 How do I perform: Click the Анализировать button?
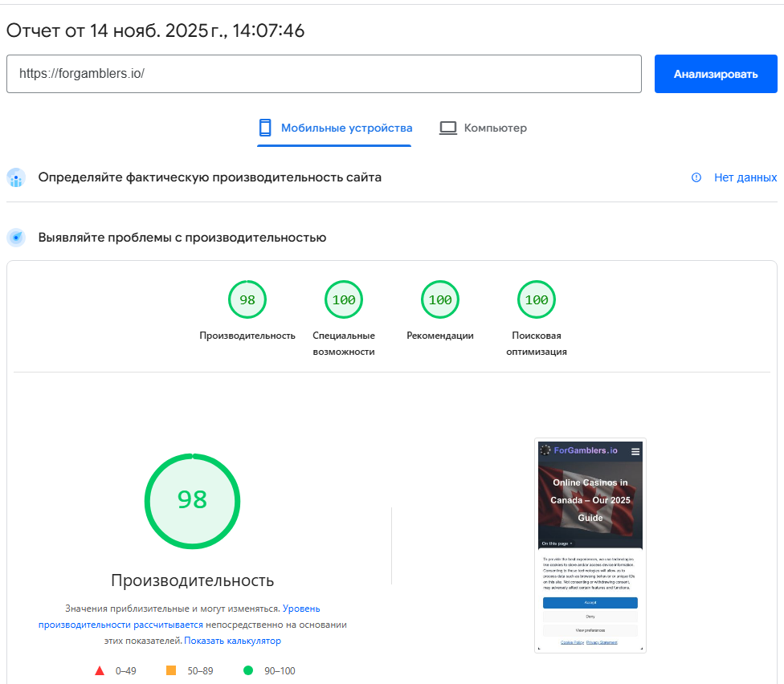coord(716,74)
